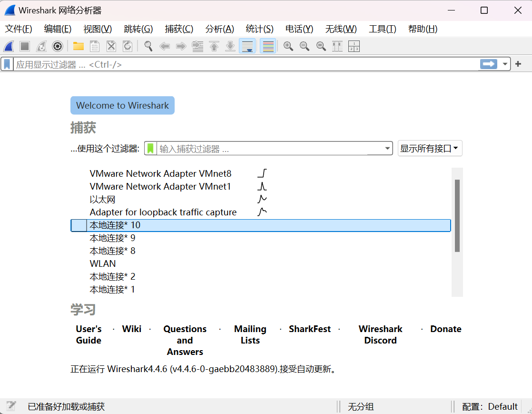The width and height of the screenshot is (532, 414).
Task: Open display filter history dropdown
Action: (505, 64)
